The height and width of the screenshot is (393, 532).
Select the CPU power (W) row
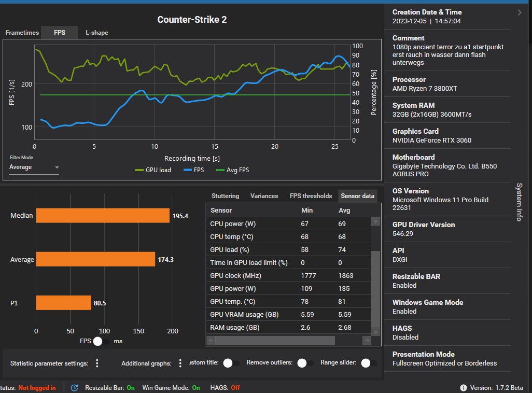(x=289, y=224)
